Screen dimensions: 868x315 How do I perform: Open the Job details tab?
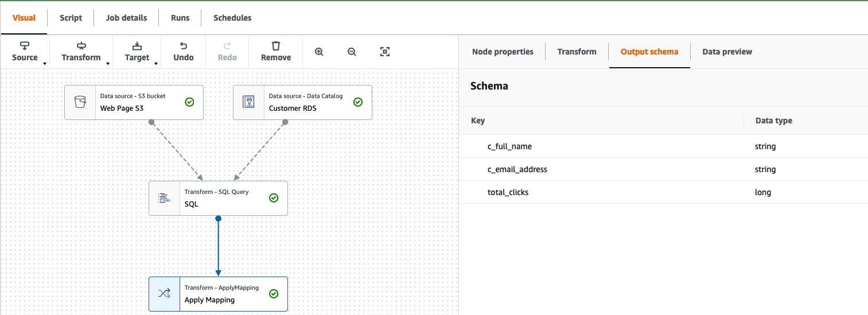127,18
